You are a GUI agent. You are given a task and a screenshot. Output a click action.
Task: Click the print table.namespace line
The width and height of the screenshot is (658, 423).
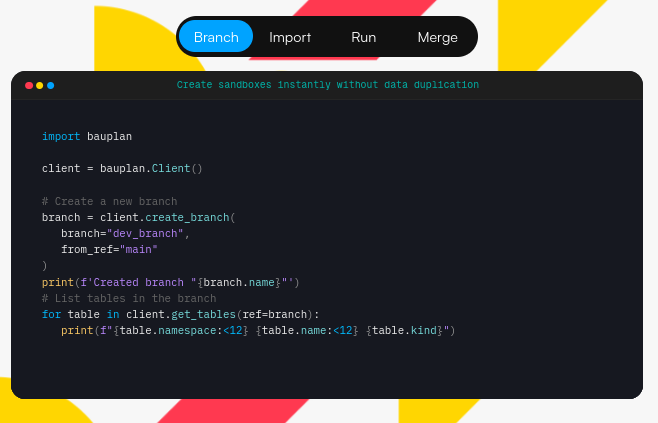[x=258, y=330]
